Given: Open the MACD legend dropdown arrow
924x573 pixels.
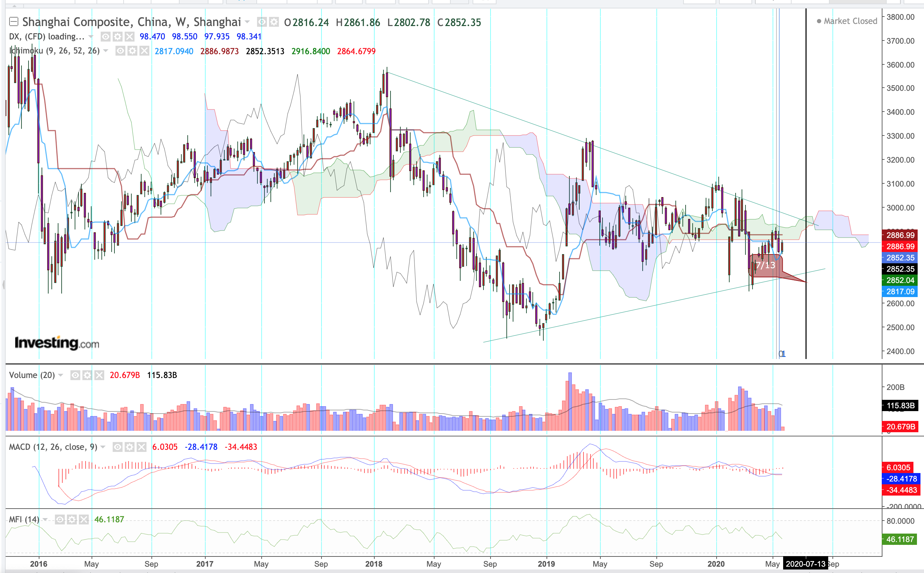Looking at the screenshot, I should pos(103,447).
